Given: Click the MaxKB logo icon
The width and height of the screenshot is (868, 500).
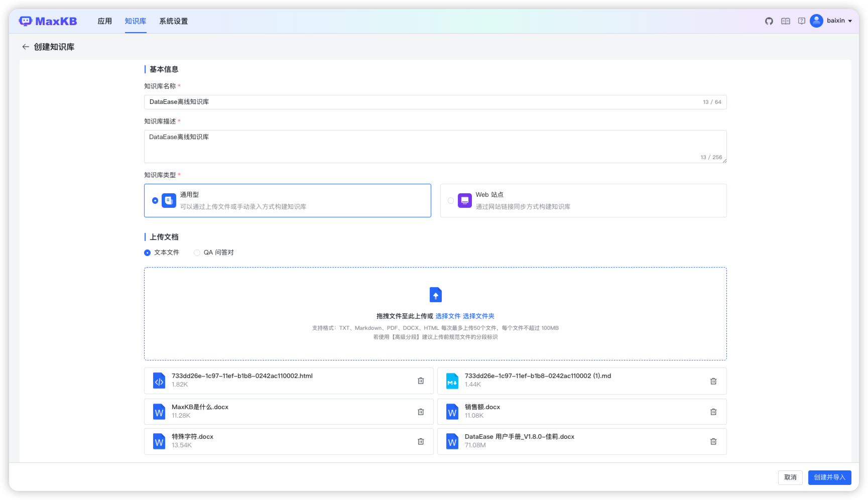Looking at the screenshot, I should (26, 21).
